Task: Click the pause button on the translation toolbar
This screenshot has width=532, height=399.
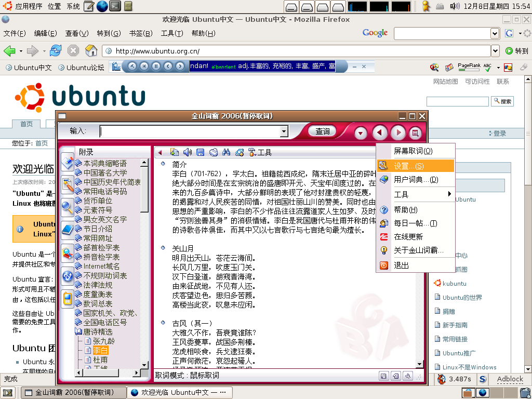Action: [156, 66]
